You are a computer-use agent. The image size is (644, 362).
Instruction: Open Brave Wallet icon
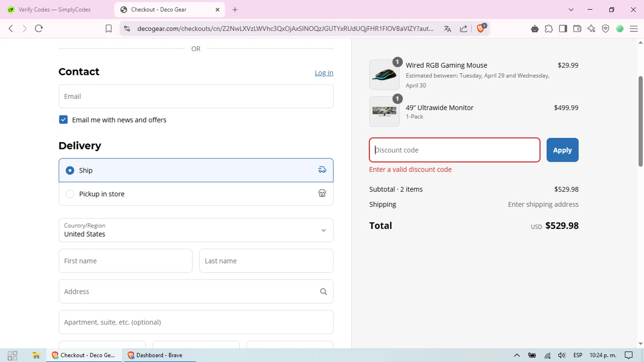pos(577,29)
